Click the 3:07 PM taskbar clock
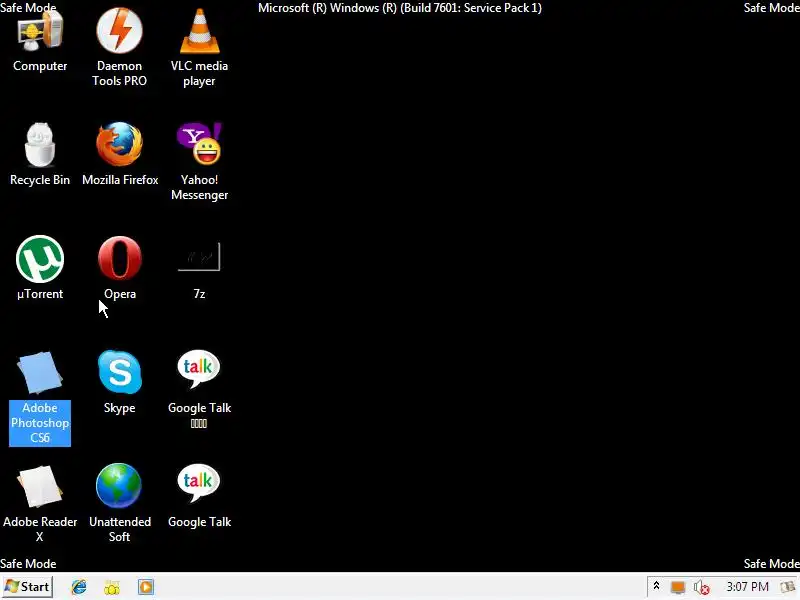This screenshot has height=600, width=800. coord(747,587)
